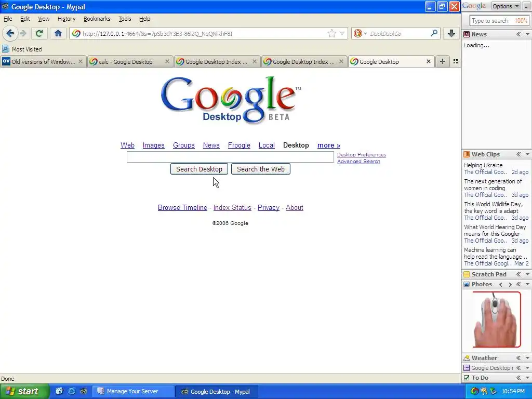Expand the News panel with double chevron

(518, 34)
